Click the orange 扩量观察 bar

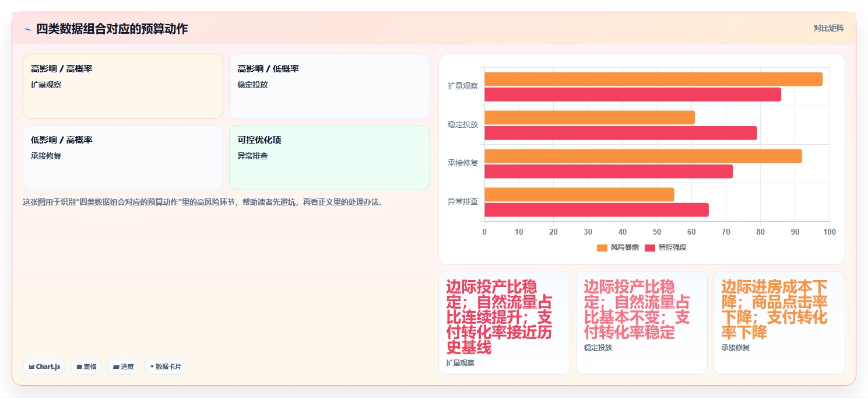click(653, 79)
